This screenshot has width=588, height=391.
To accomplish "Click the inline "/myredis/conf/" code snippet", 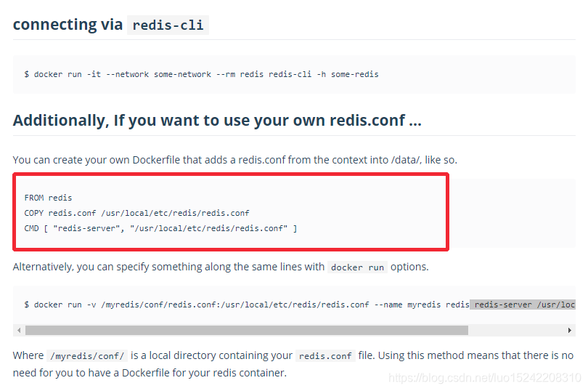I will (x=87, y=356).
